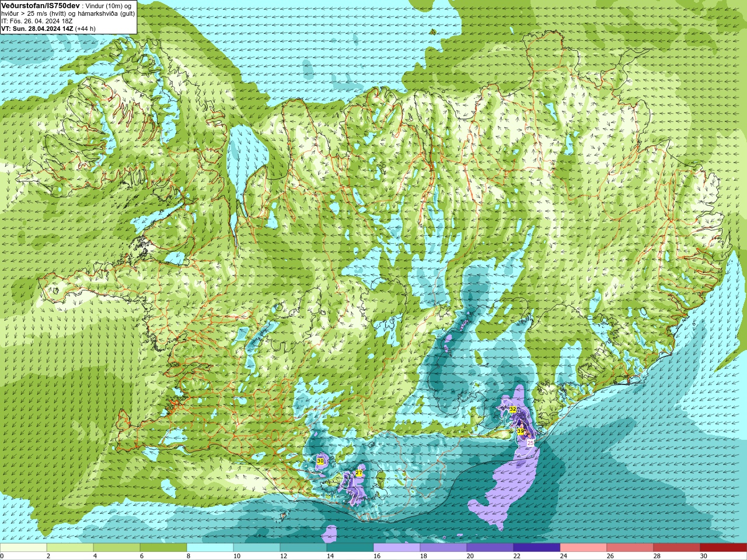
Task: Click the legend scale number 20
Action: pos(470,556)
